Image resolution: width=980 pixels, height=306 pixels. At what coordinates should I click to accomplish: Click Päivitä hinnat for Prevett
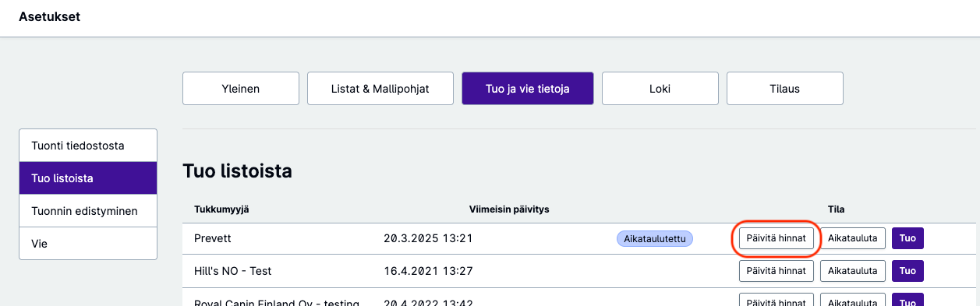point(777,238)
